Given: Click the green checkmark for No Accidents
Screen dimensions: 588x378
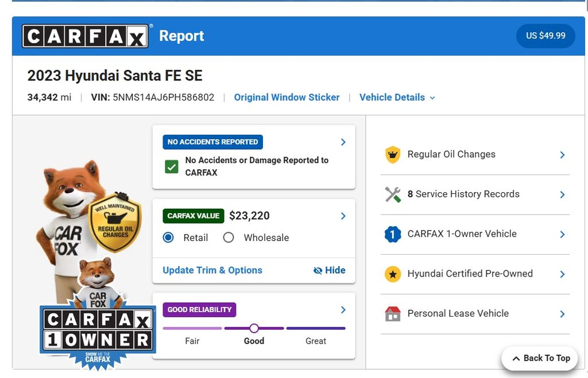Looking at the screenshot, I should click(x=172, y=167).
